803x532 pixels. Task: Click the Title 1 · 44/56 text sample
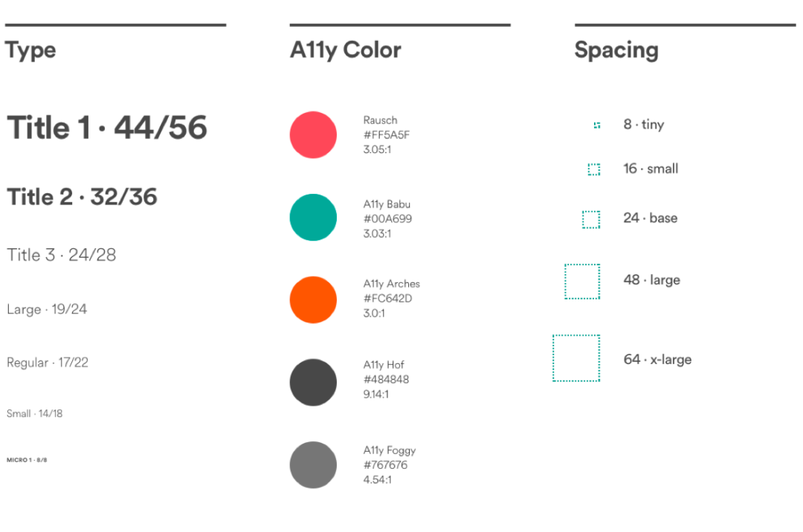[x=107, y=127]
